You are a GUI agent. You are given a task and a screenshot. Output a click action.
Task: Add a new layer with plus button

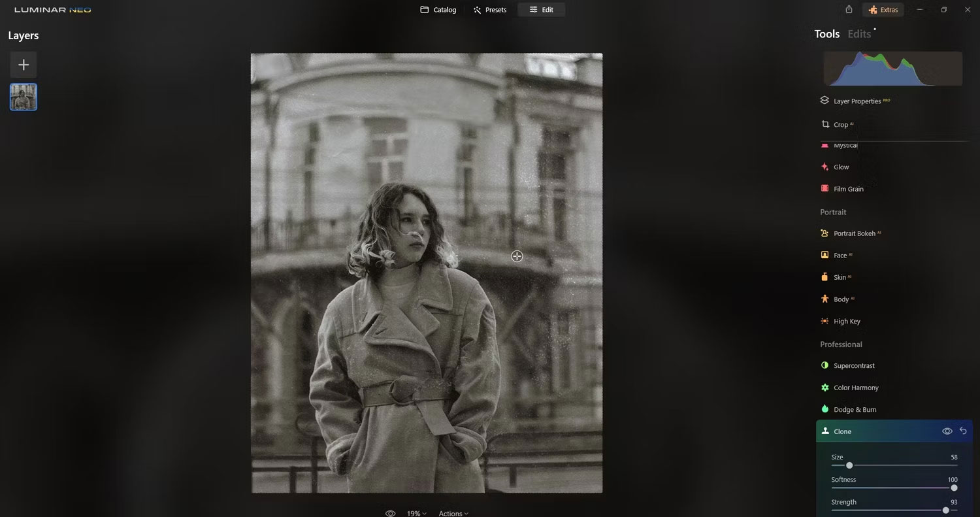click(24, 65)
